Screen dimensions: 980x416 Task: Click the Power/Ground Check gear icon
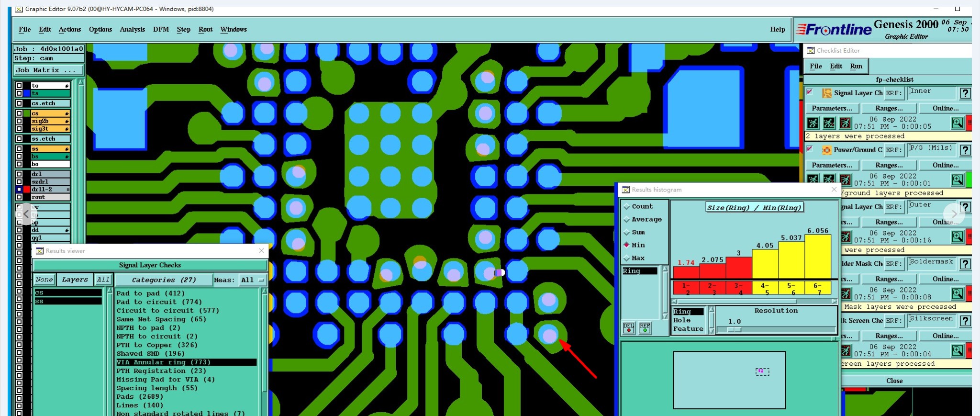826,150
